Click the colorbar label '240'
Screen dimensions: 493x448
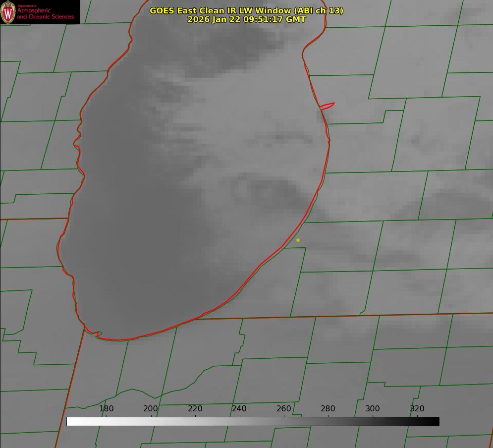(239, 408)
